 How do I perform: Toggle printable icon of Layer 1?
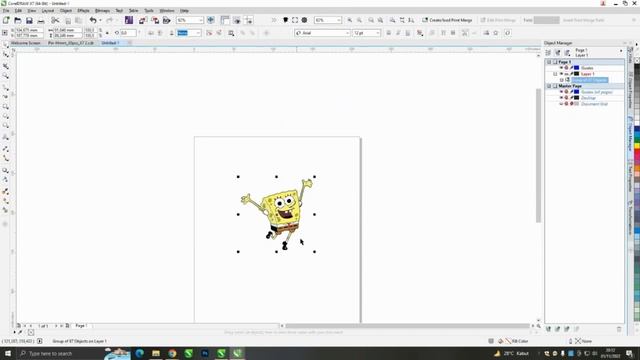coord(567,74)
